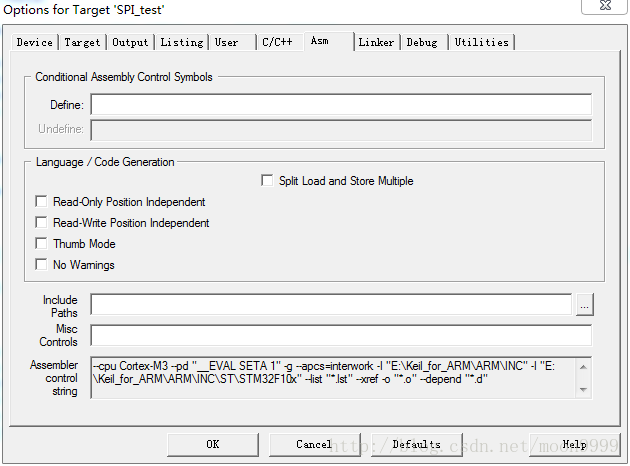Toggle the No Warnings checkbox

(41, 264)
